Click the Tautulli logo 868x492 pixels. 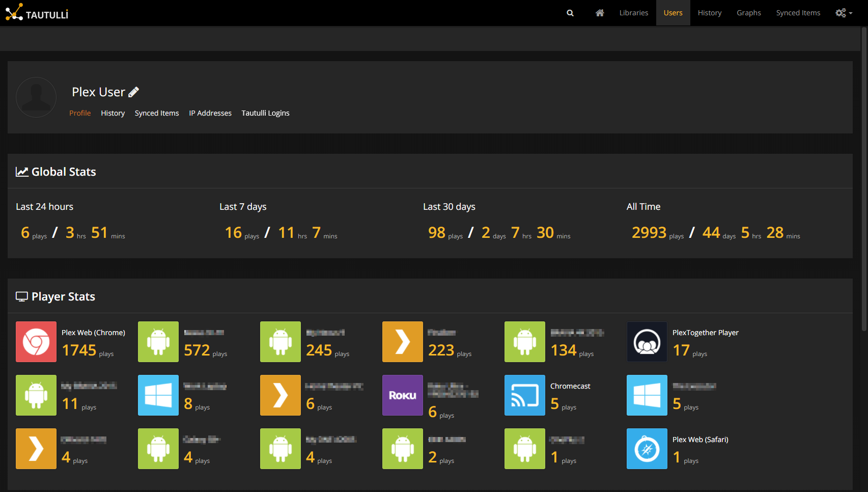pos(37,13)
